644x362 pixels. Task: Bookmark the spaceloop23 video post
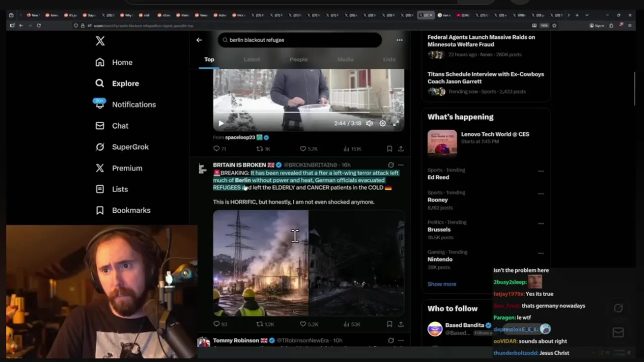(389, 149)
